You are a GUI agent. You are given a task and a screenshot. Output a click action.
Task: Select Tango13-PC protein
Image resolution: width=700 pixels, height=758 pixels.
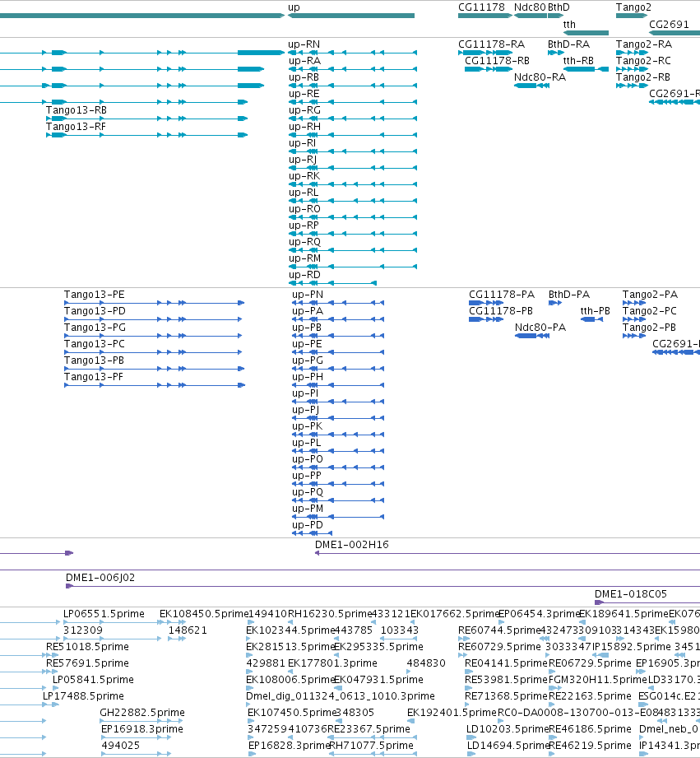[94, 344]
